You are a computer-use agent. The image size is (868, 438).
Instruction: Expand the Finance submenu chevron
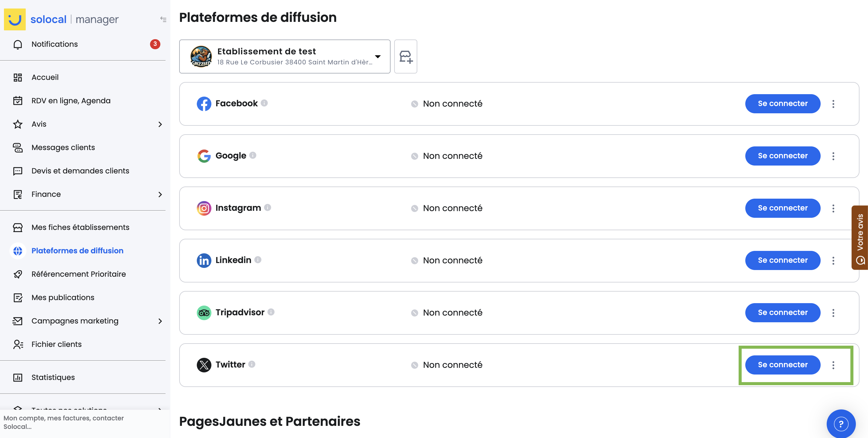click(x=160, y=194)
